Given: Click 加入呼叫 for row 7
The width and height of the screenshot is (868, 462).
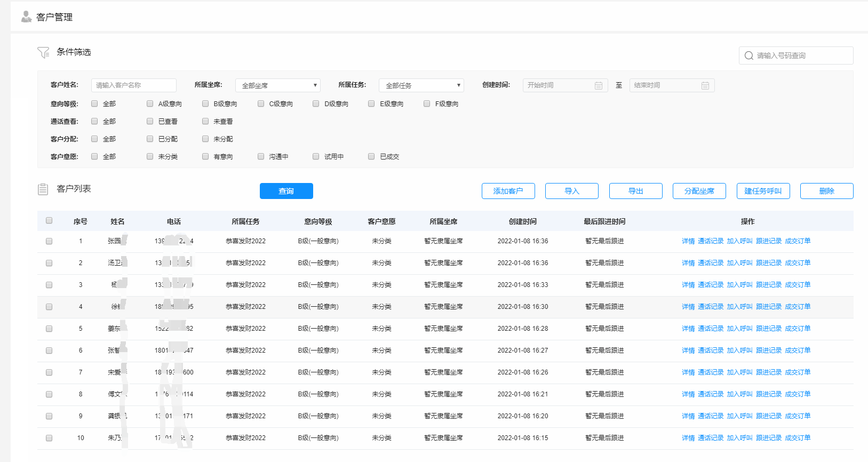Looking at the screenshot, I should (x=739, y=372).
